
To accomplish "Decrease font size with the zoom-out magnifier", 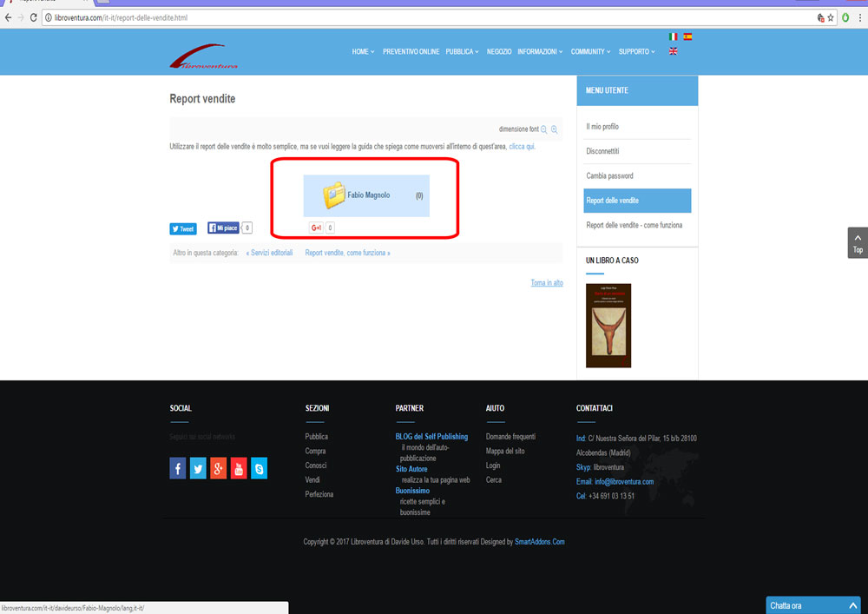I will click(544, 129).
